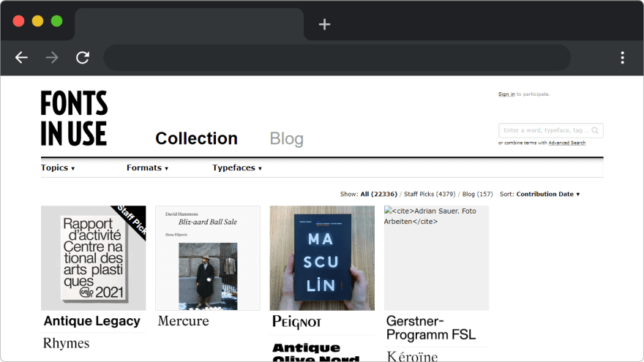Switch to the Blog tab

click(x=287, y=138)
